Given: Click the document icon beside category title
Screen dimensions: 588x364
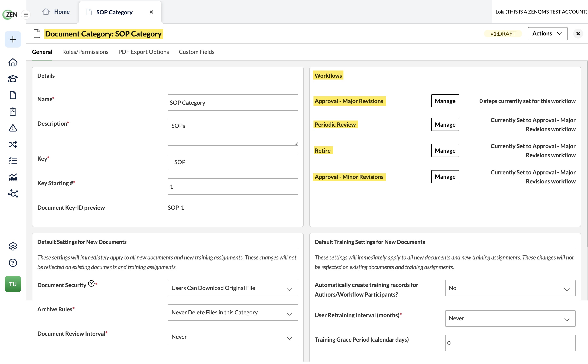Looking at the screenshot, I should pos(37,34).
